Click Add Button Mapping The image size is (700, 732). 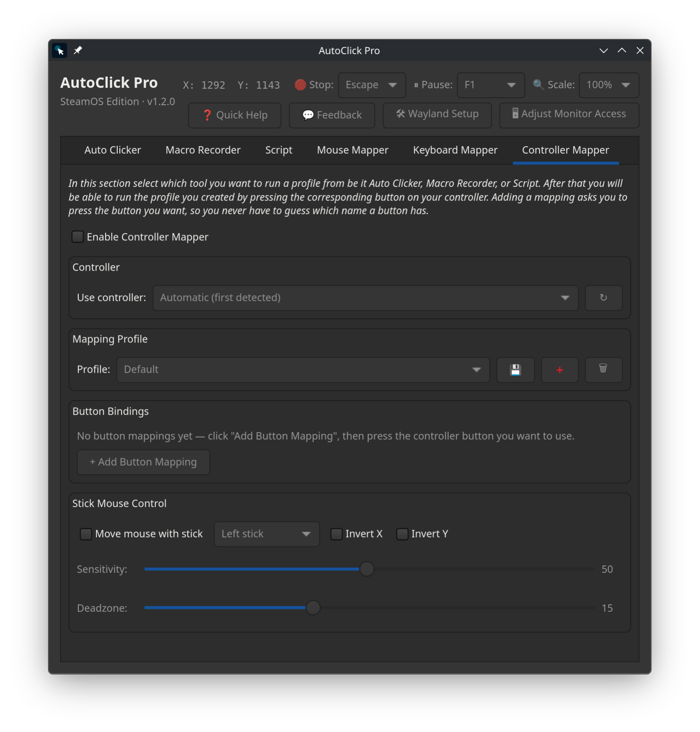tap(143, 462)
